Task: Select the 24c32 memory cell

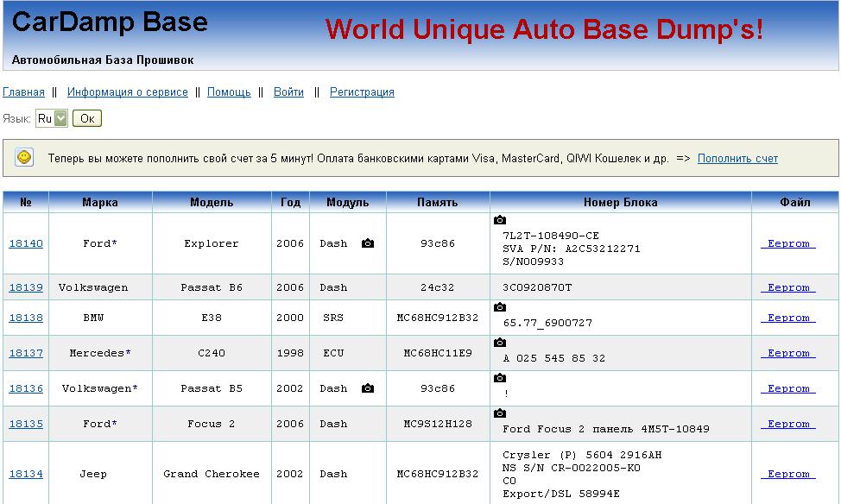Action: click(438, 287)
